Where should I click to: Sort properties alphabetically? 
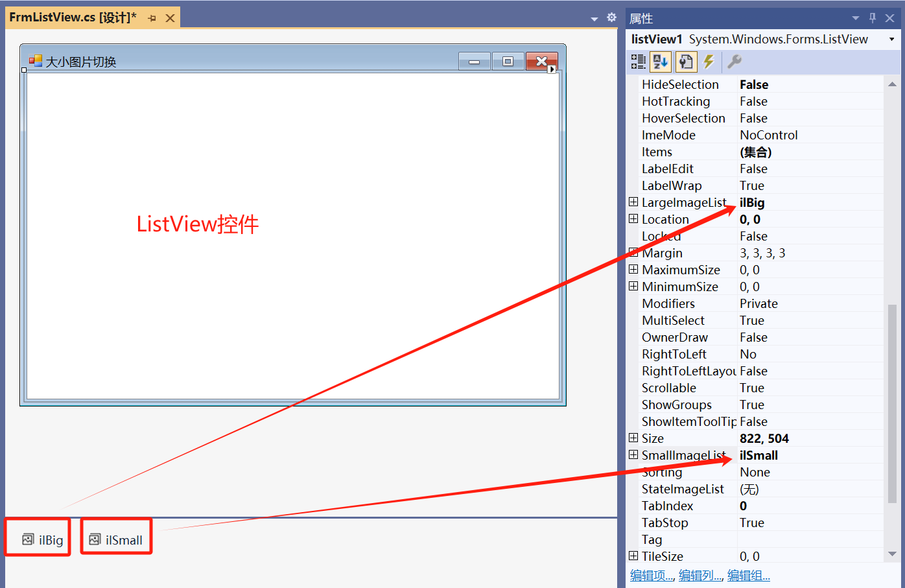click(x=661, y=62)
